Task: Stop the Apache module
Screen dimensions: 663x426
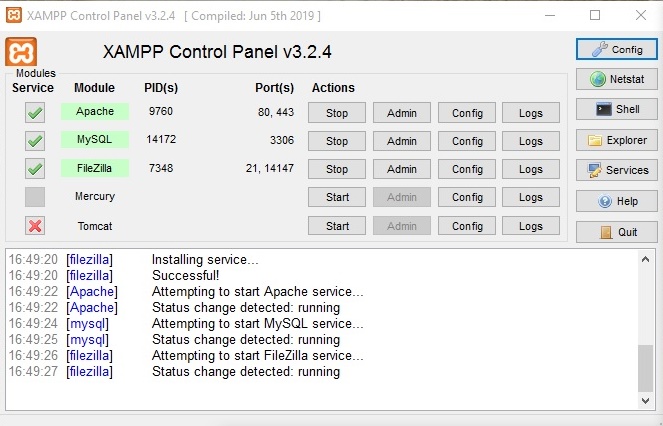Action: (337, 113)
